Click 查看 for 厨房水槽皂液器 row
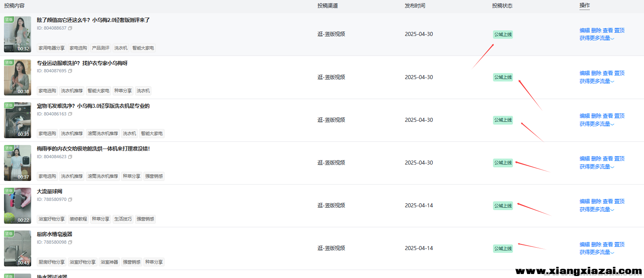This screenshot has width=644, height=278. (608, 245)
